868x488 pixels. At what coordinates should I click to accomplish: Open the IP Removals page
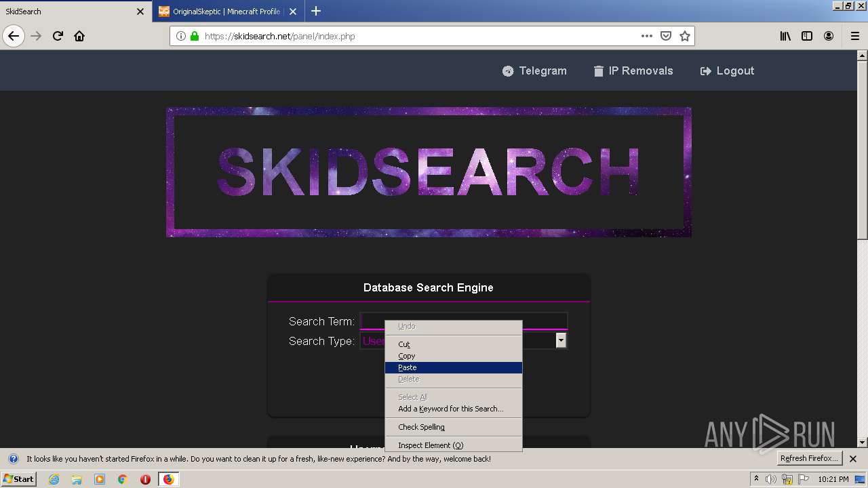pyautogui.click(x=633, y=70)
